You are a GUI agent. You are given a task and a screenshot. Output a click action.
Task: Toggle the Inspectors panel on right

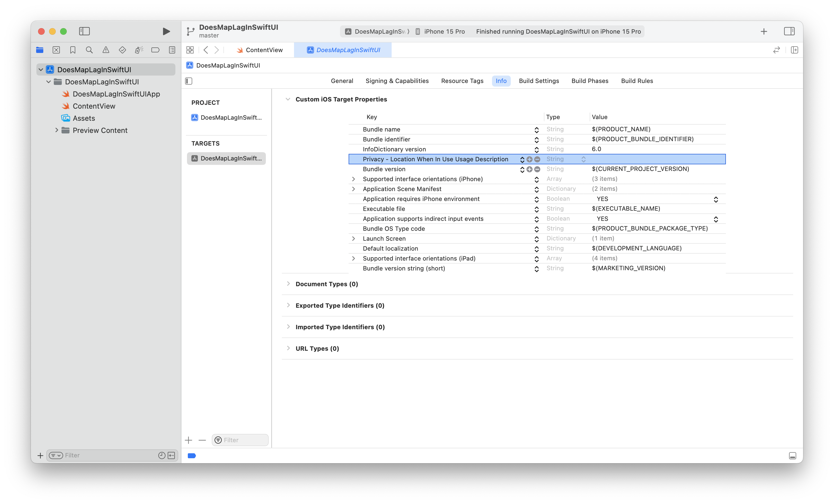(x=789, y=31)
